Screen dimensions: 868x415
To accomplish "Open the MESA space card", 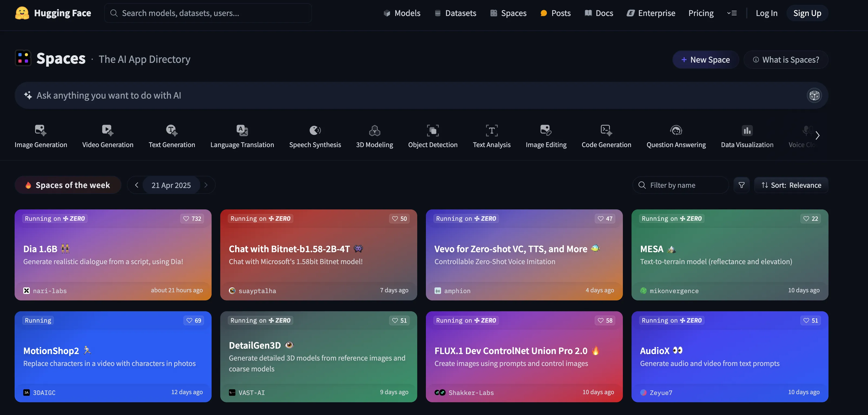I will click(729, 255).
